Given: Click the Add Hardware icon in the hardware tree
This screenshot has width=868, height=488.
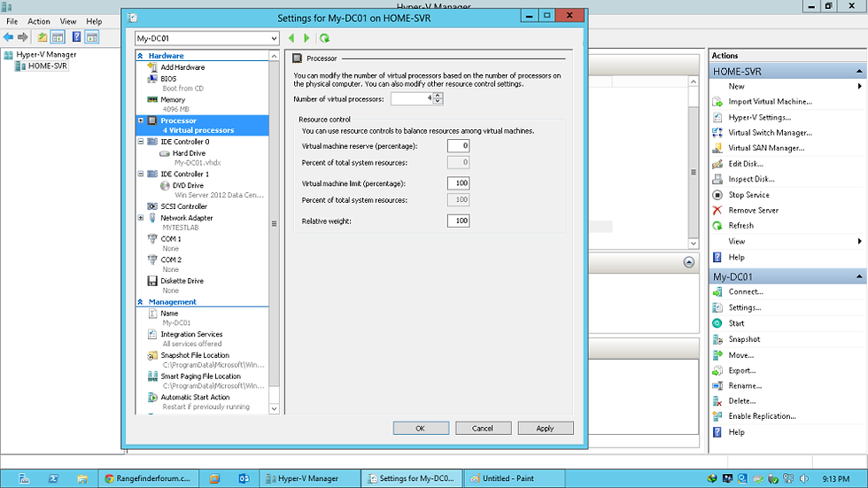Looking at the screenshot, I should tap(152, 67).
